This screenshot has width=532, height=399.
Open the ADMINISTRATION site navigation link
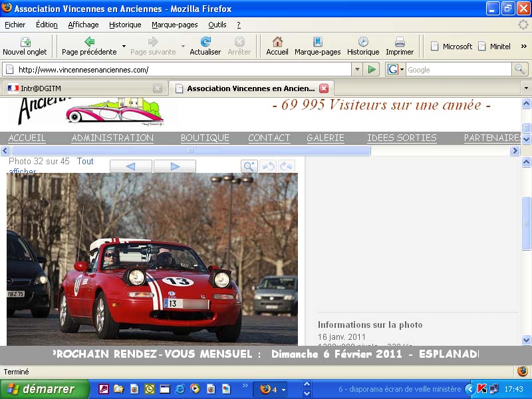[x=112, y=138]
